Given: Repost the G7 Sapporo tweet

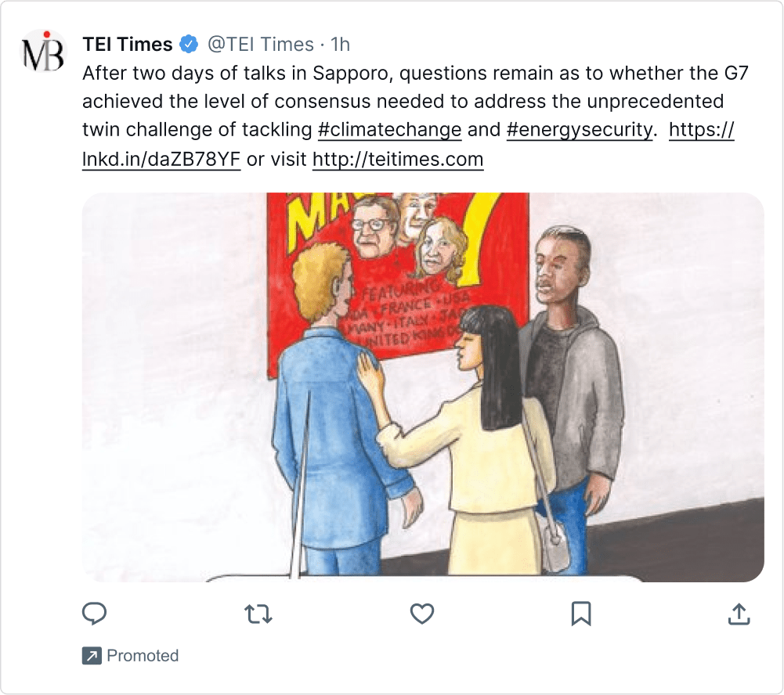Looking at the screenshot, I should click(258, 614).
